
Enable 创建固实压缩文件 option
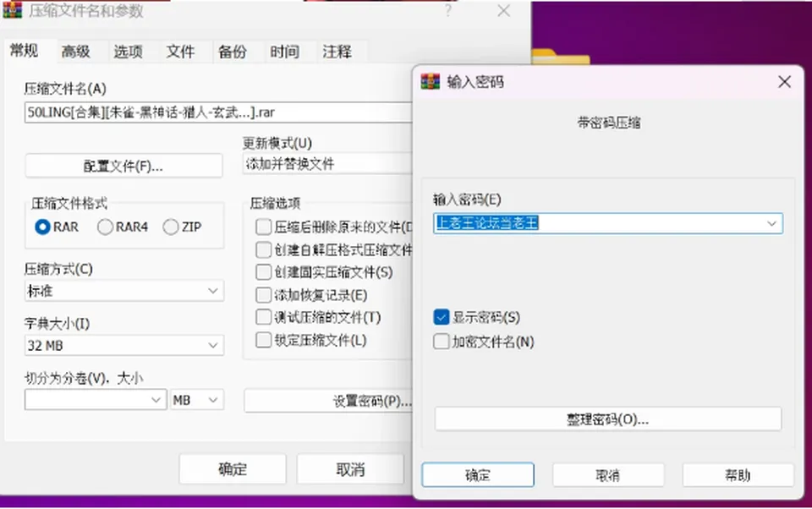point(264,272)
